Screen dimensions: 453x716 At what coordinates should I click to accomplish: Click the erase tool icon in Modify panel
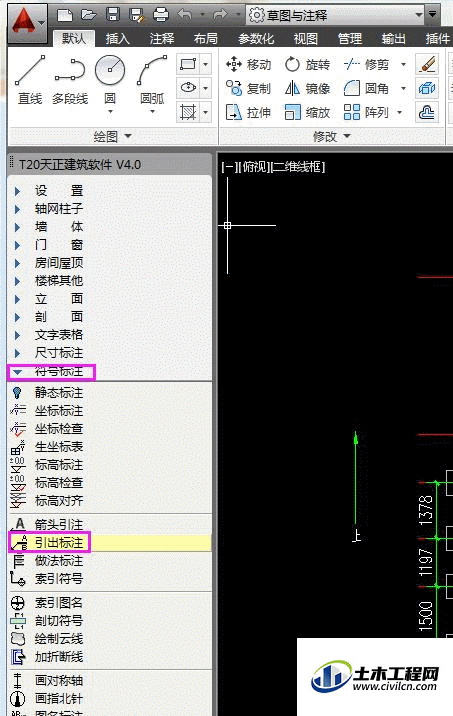pos(427,64)
